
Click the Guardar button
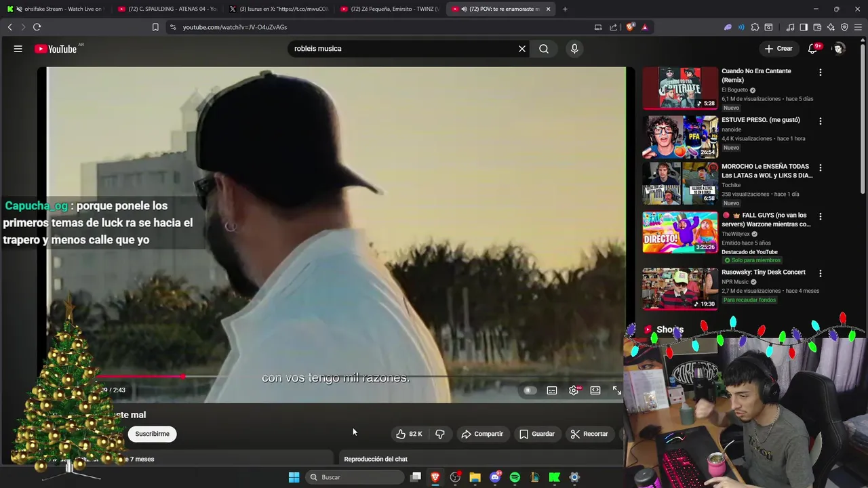(x=537, y=434)
